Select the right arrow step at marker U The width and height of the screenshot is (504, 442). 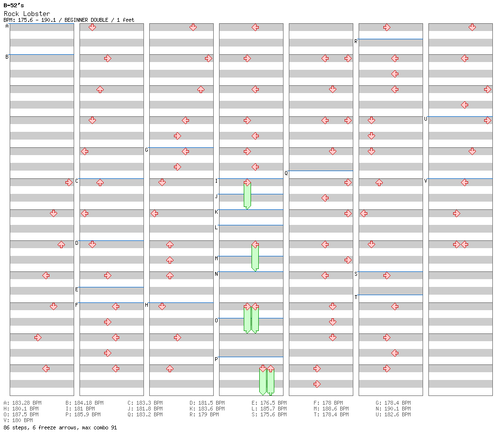tap(488, 121)
